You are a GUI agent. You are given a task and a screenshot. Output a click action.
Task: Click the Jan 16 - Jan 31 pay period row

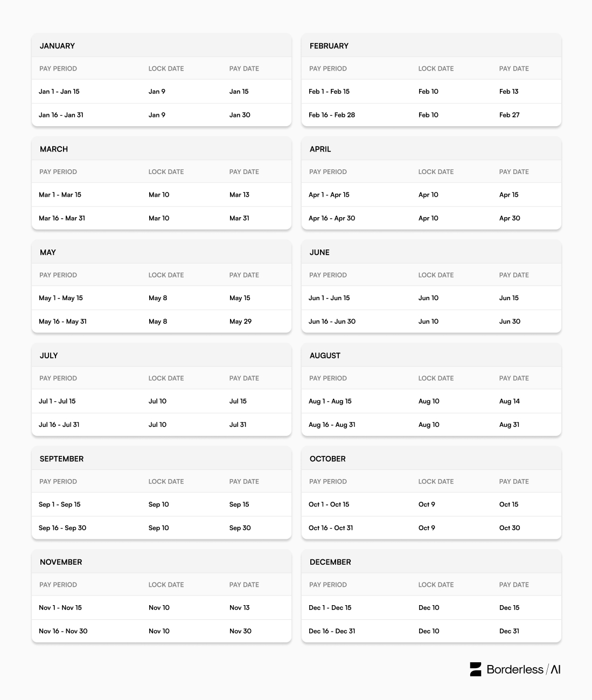[162, 115]
